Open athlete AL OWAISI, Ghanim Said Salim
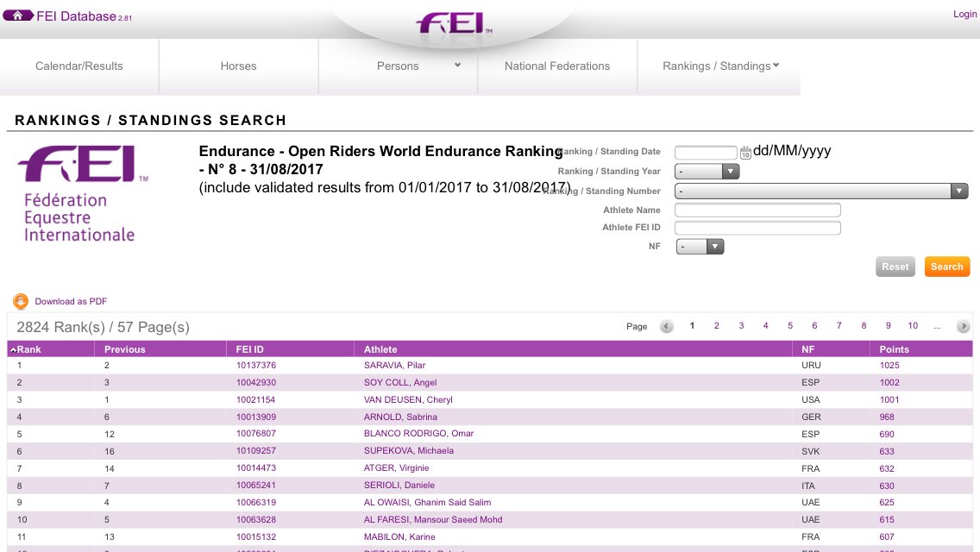This screenshot has height=552, width=980. 428,502
